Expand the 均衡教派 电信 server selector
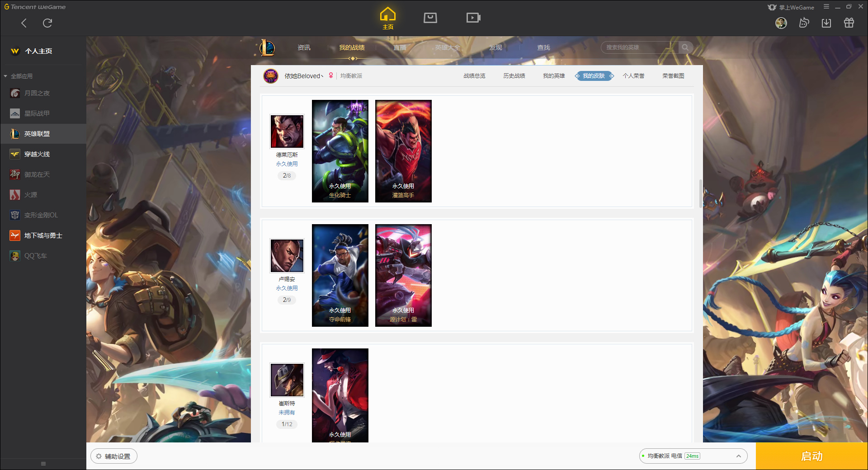The width and height of the screenshot is (868, 470). tap(693, 456)
